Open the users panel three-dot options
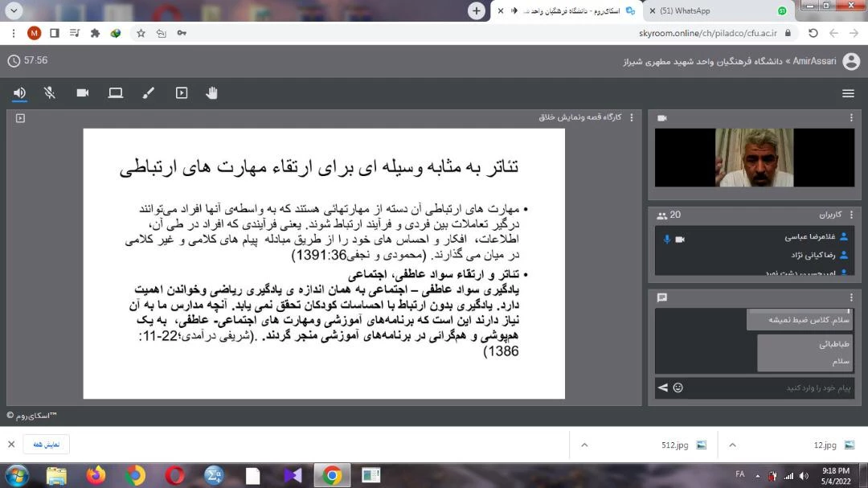This screenshot has width=868, height=488. click(x=852, y=215)
